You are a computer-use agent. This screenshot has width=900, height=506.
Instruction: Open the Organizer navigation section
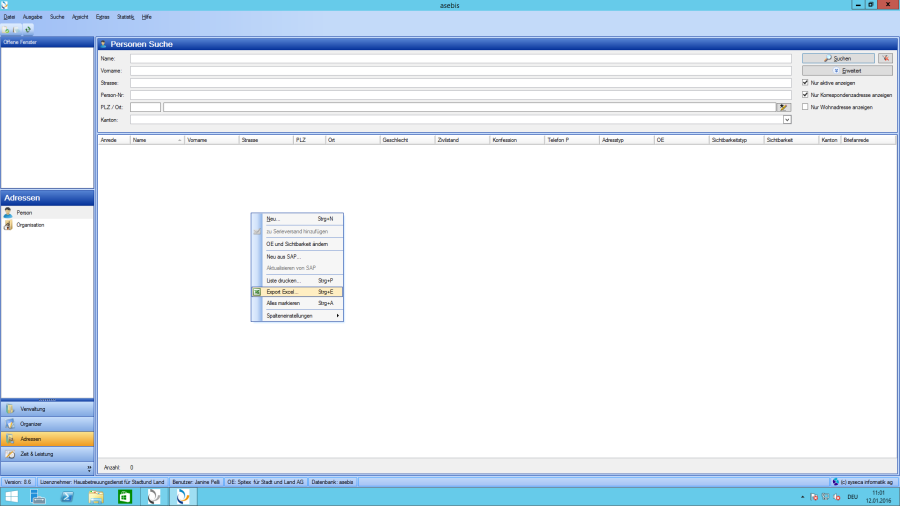pos(31,424)
